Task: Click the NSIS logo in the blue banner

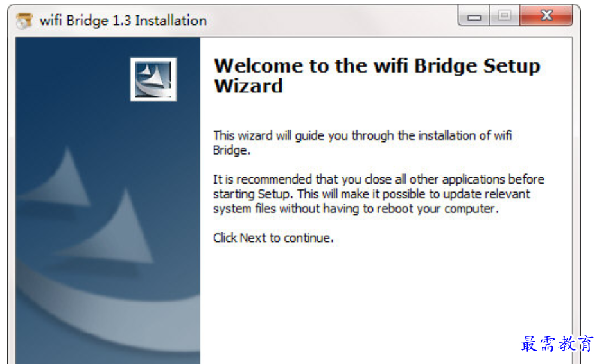Action: click(x=153, y=80)
